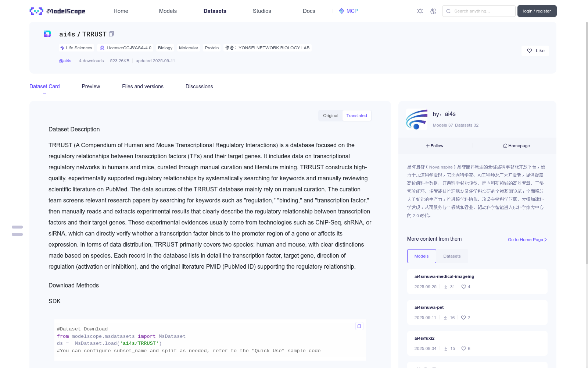
Task: Select the Datasets tab under More content
Action: (452, 256)
